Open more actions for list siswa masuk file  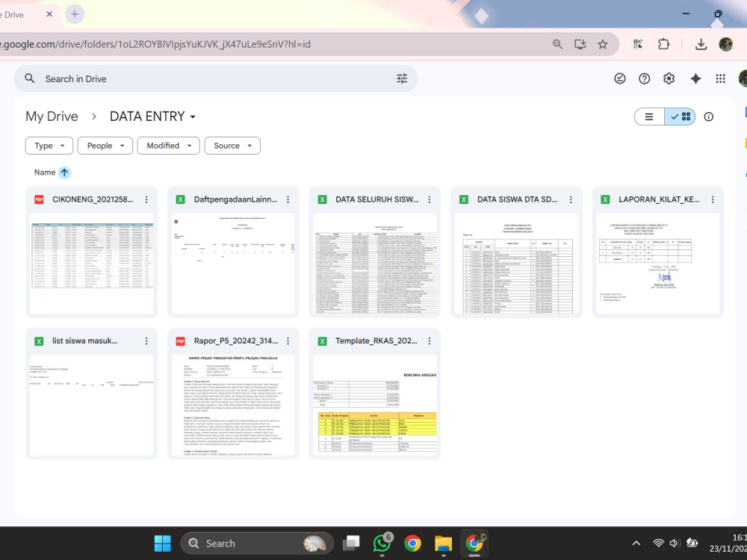[146, 341]
